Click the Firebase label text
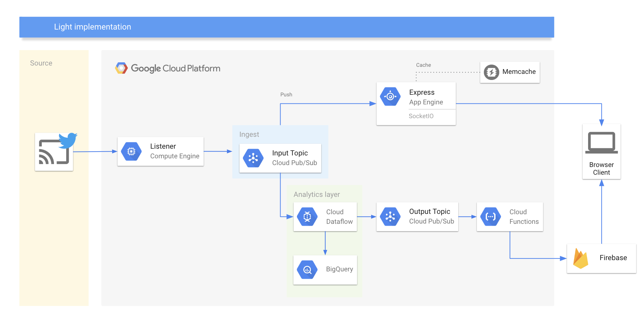 613,258
